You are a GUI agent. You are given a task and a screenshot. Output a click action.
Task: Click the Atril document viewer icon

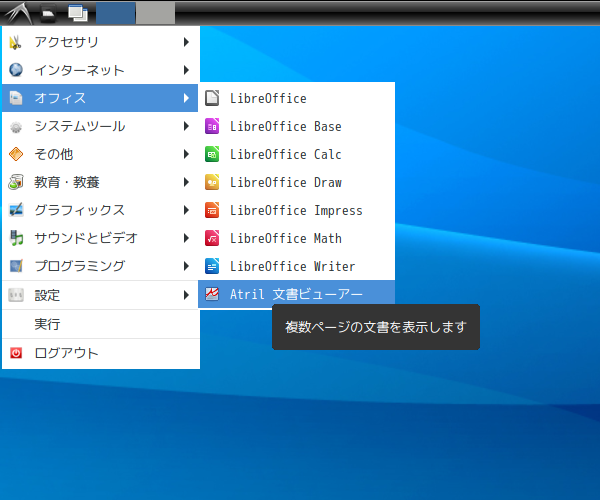pyautogui.click(x=212, y=294)
